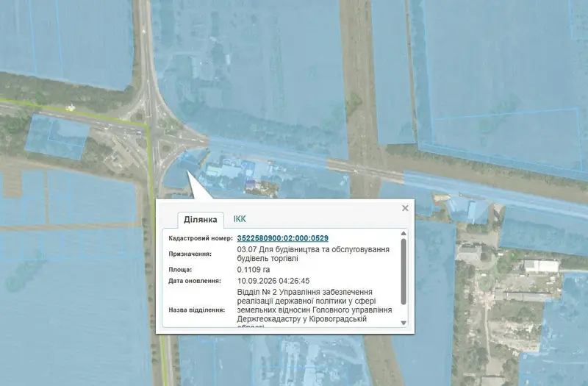
Task: Click the popup scrollbar up arrow
Action: pyautogui.click(x=404, y=233)
